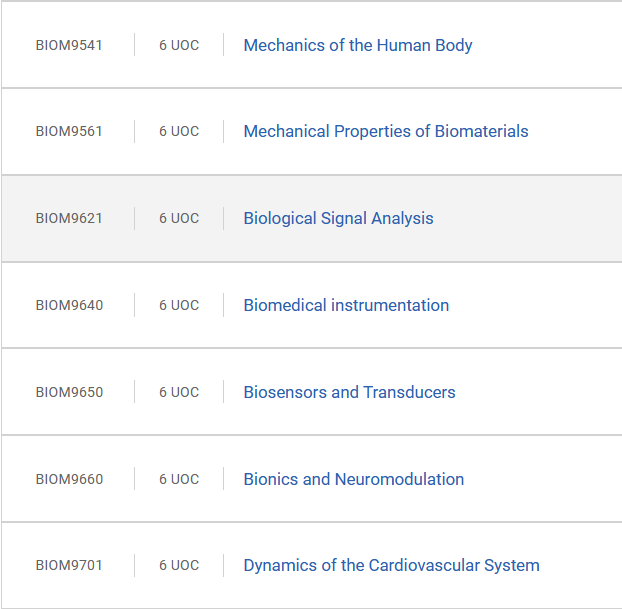Open Biosensors and Transducers link

[x=349, y=392]
